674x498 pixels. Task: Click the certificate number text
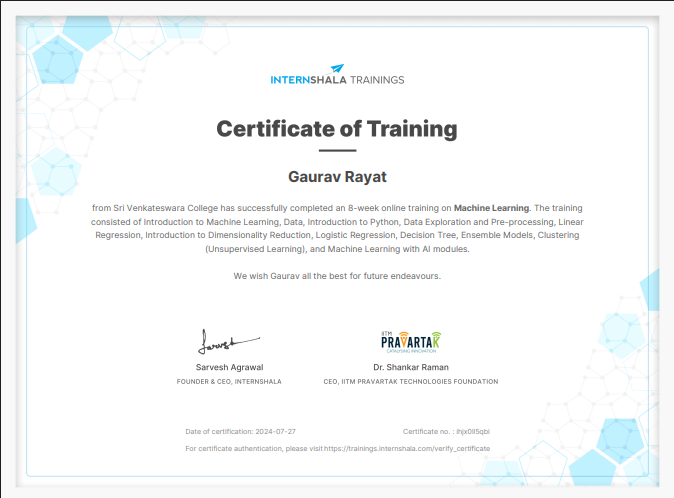coord(446,431)
